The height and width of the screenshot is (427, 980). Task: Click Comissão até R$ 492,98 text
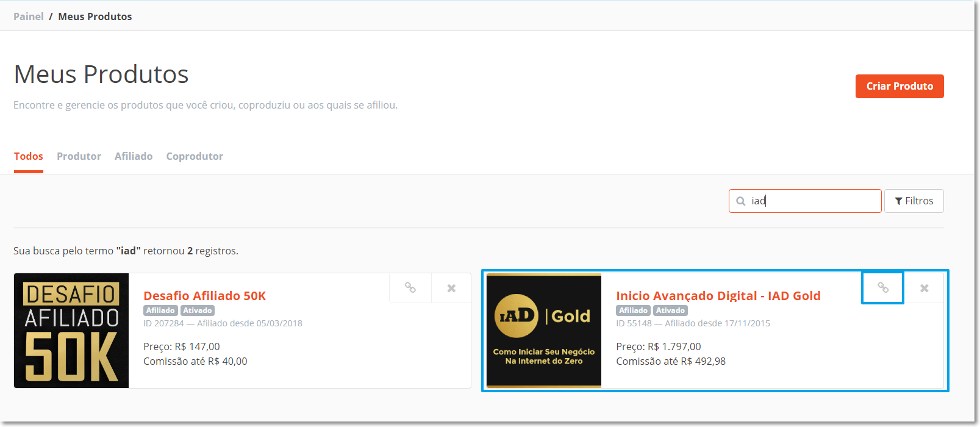[x=671, y=361]
